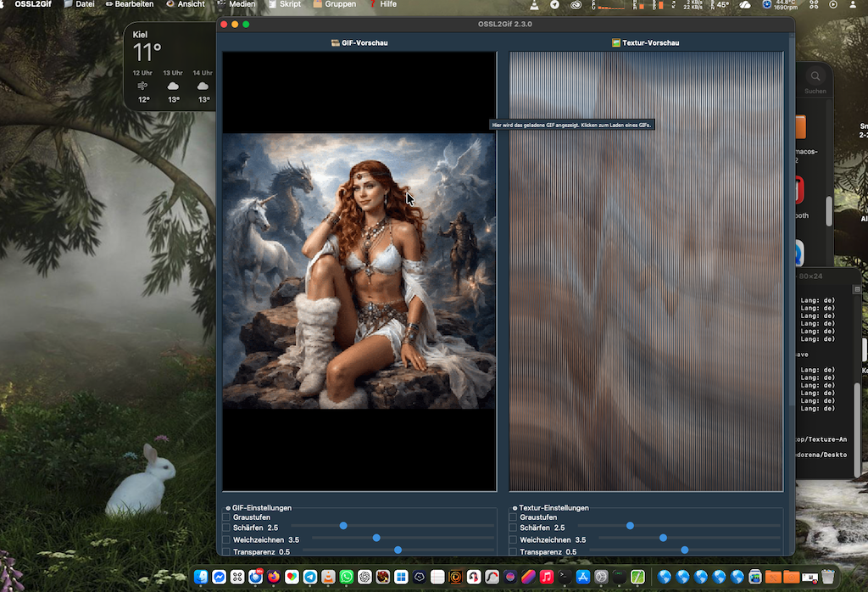
Task: Click the Textur-Vorschau striped preview
Action: point(646,271)
